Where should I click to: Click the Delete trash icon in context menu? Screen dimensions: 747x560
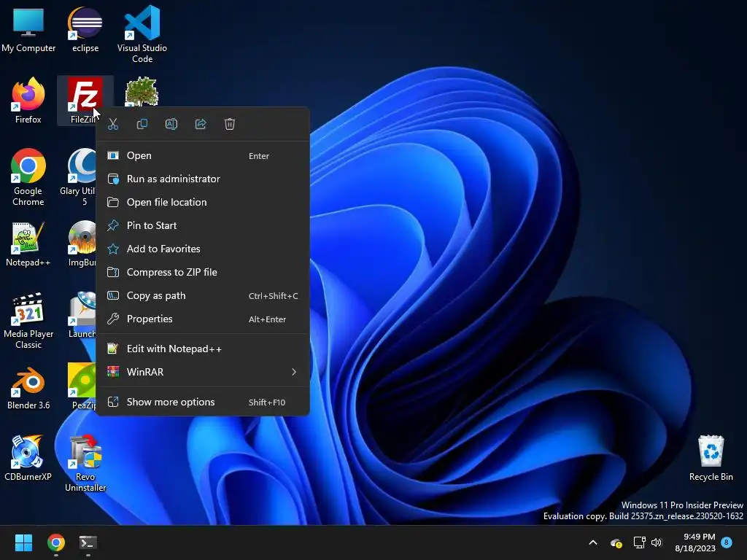[230, 124]
